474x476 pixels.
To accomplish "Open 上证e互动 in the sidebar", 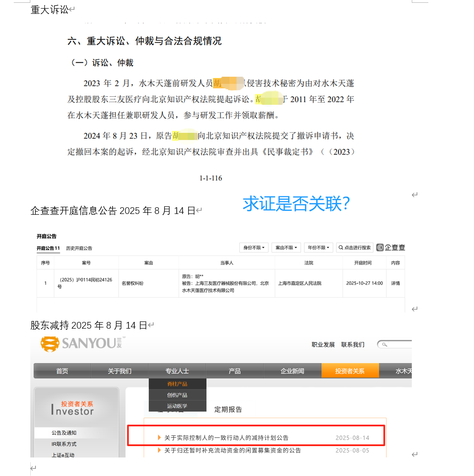I will (63, 455).
